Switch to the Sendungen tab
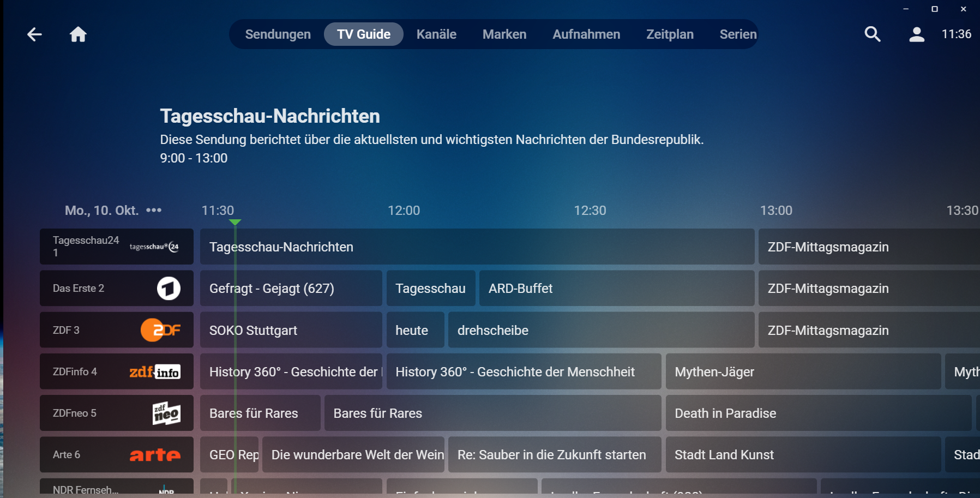The image size is (980, 498). [278, 34]
